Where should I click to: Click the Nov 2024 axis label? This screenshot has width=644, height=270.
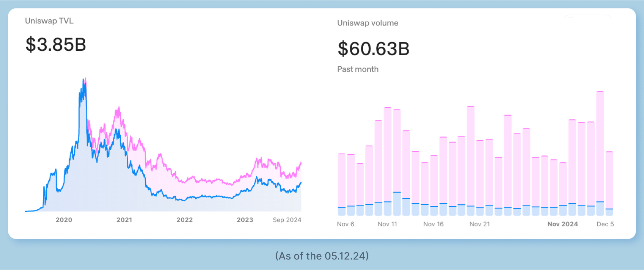[x=563, y=224]
